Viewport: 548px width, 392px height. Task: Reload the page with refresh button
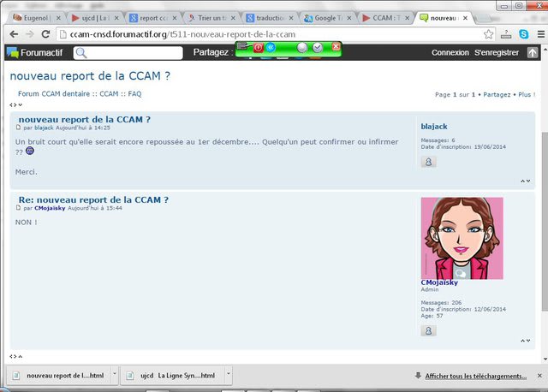tap(46, 34)
